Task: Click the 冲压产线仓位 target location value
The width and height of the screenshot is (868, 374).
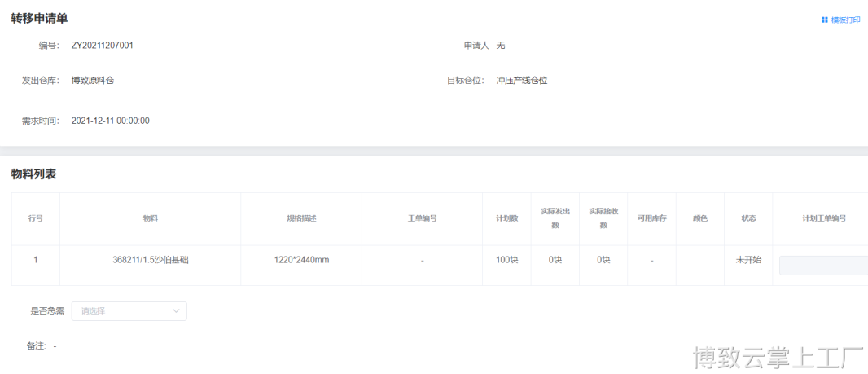Action: 522,81
